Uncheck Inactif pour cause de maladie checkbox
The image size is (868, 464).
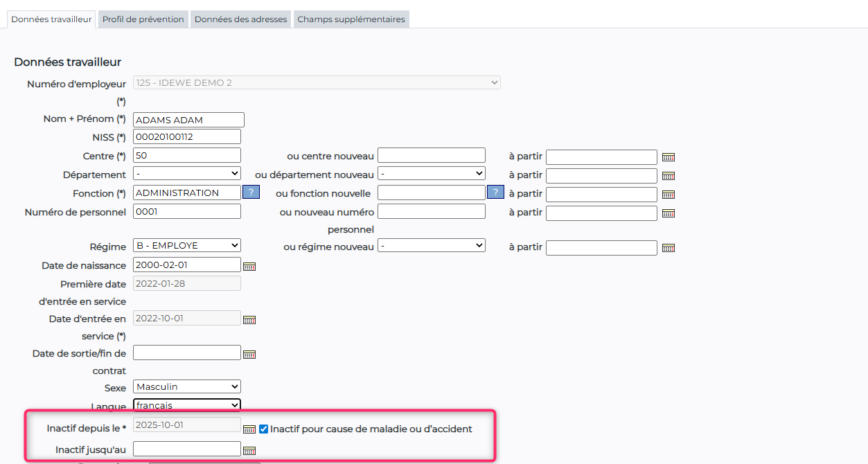264,429
